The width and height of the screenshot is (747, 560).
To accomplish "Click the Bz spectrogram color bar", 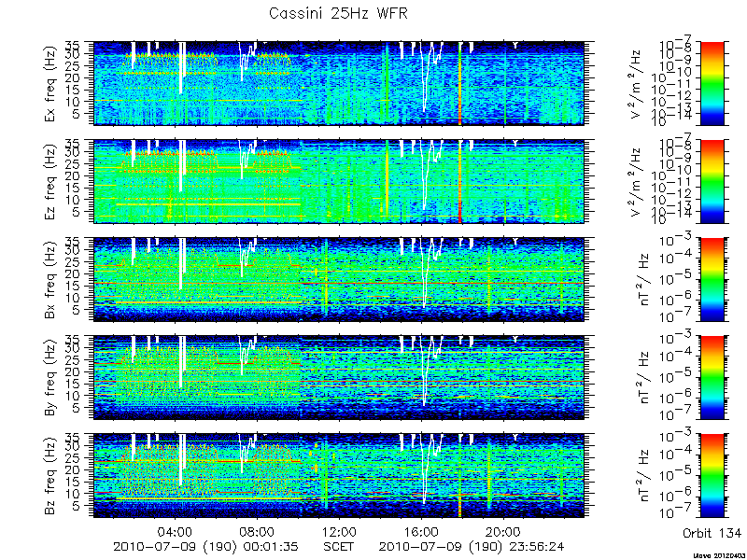I will (x=712, y=476).
